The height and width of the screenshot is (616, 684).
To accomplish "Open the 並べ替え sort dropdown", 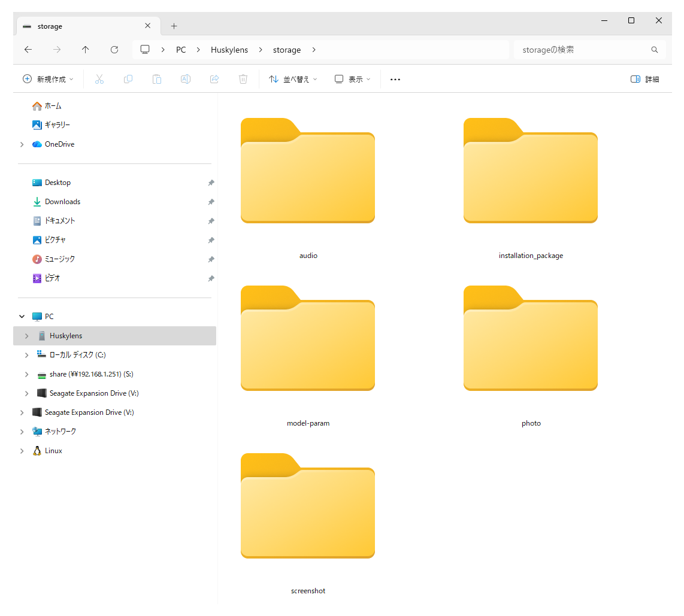I will [x=293, y=79].
